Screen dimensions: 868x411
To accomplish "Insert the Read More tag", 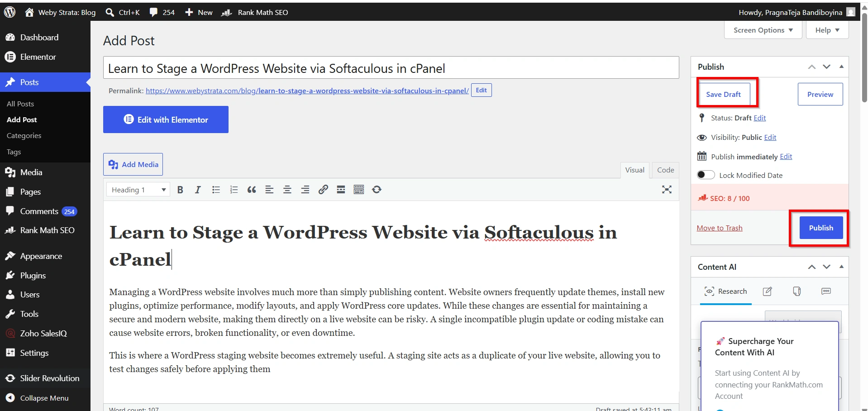I will (341, 190).
